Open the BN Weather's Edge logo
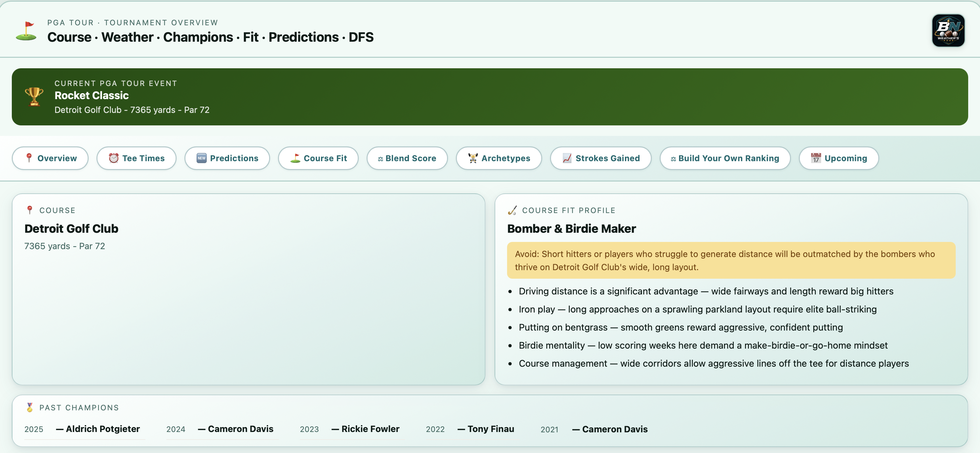Image resolution: width=980 pixels, height=453 pixels. coord(948,31)
